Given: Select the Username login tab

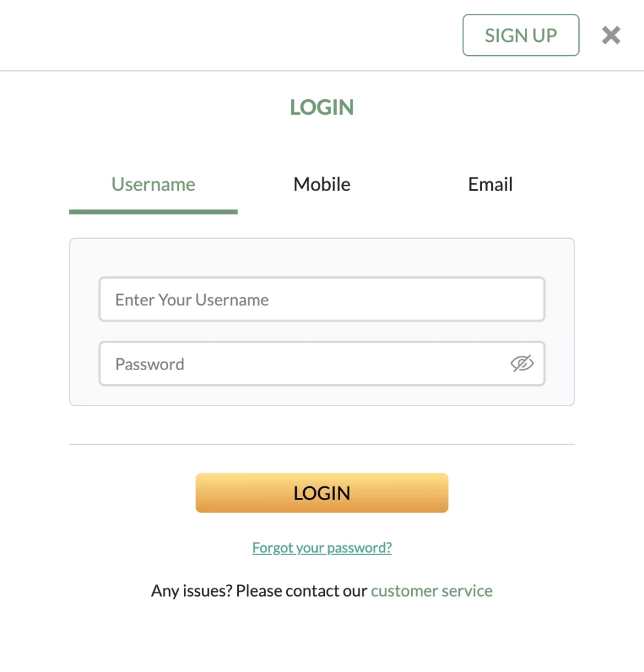Looking at the screenshot, I should 153,184.
